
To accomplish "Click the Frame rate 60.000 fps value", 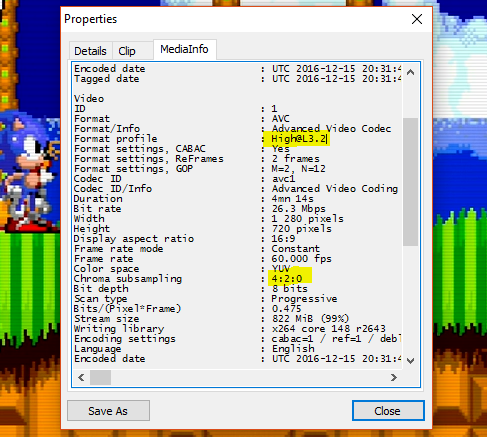I will [x=302, y=259].
